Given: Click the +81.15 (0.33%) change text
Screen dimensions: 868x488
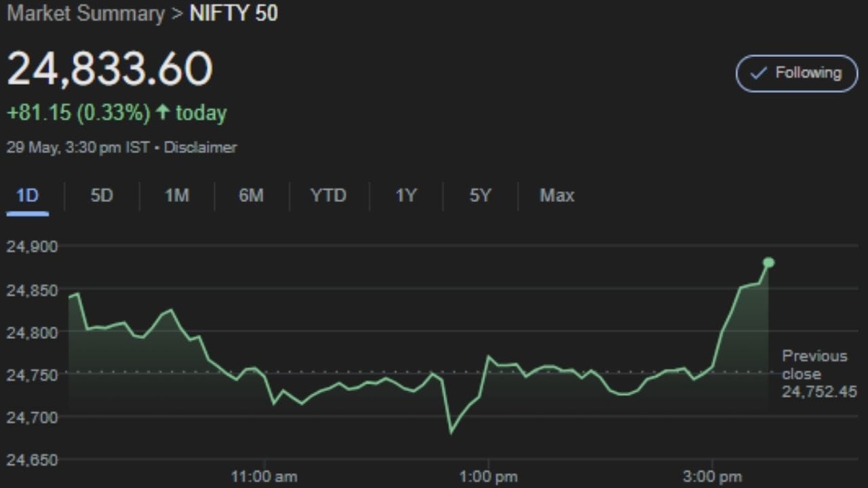Looking at the screenshot, I should [x=78, y=113].
